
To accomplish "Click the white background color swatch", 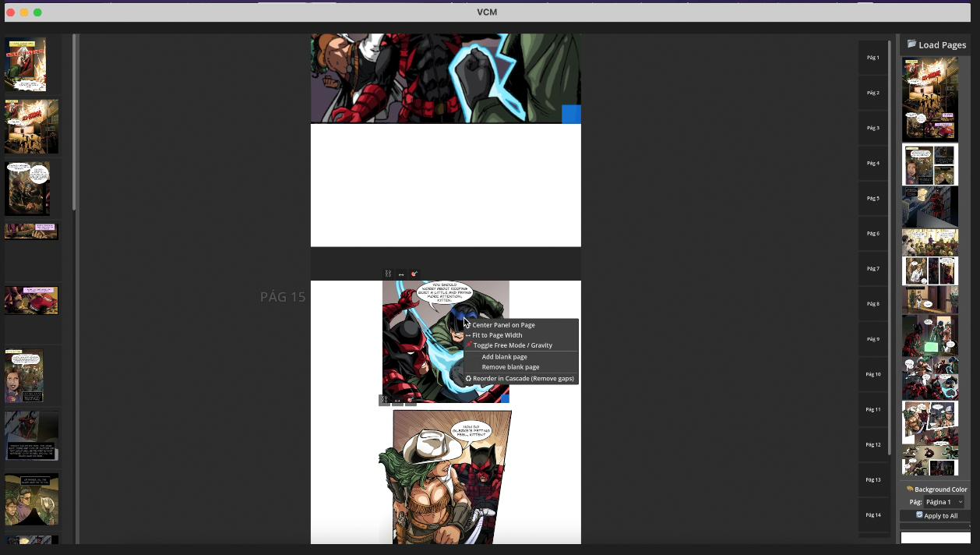I will click(x=936, y=538).
